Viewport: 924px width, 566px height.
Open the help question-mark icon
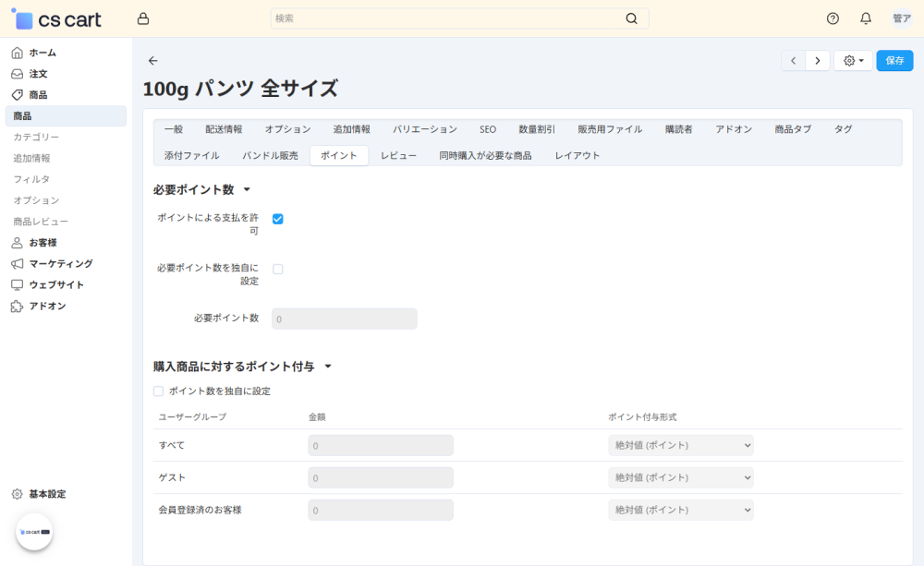[x=832, y=18]
